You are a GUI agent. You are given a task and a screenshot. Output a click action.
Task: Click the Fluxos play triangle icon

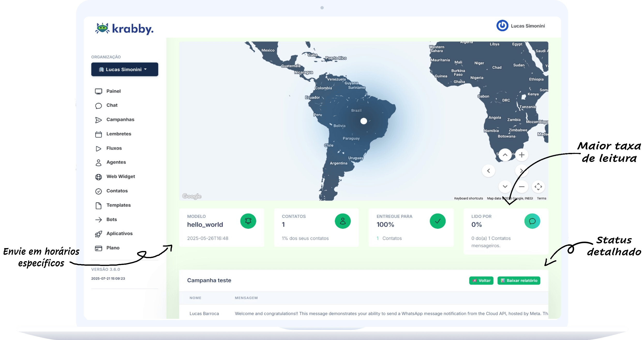click(99, 149)
